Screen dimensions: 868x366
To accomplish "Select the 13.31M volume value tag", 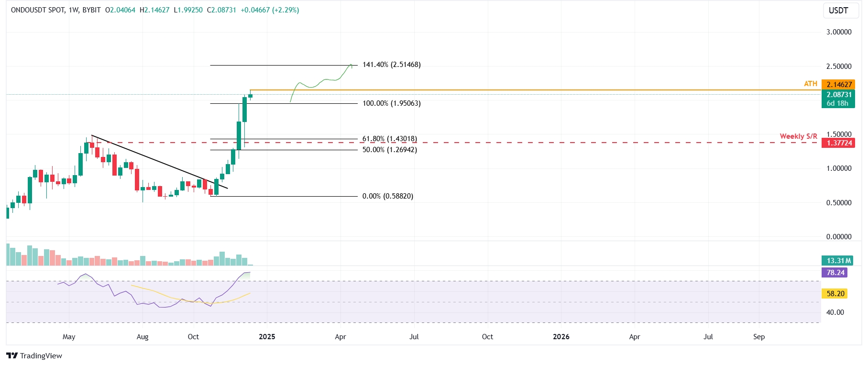I will coord(838,261).
